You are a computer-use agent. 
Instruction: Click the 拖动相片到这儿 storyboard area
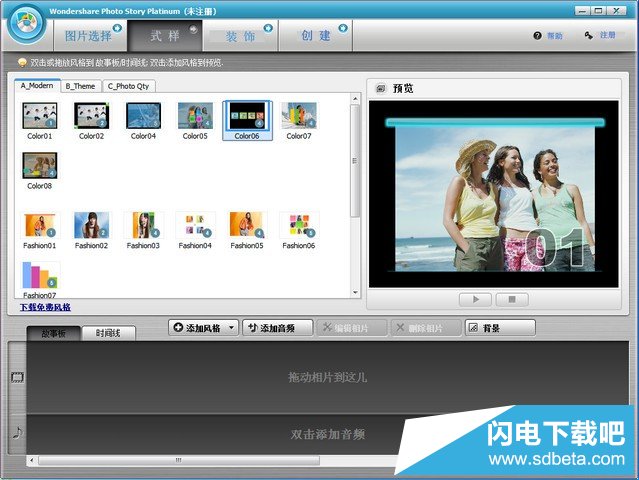(x=328, y=377)
